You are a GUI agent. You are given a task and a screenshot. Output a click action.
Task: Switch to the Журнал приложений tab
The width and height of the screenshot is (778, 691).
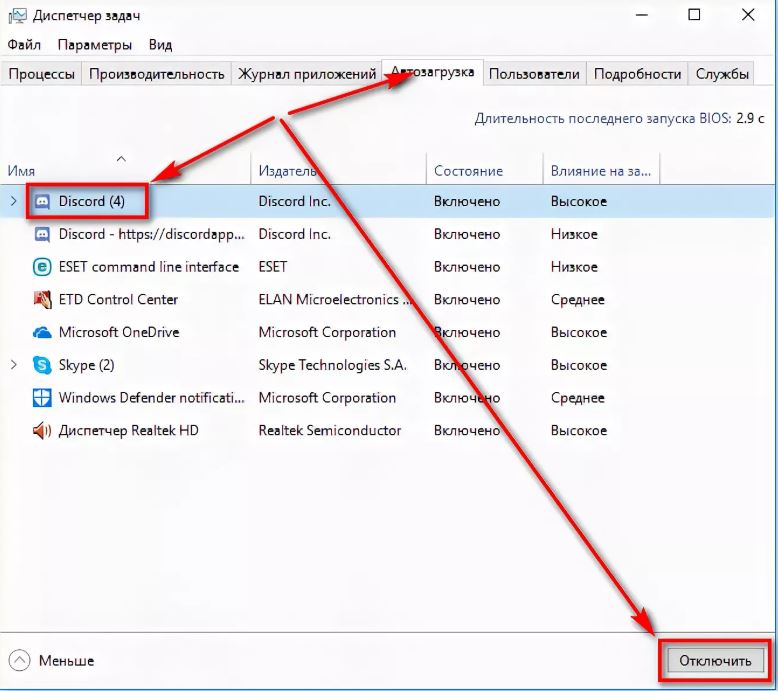click(307, 74)
